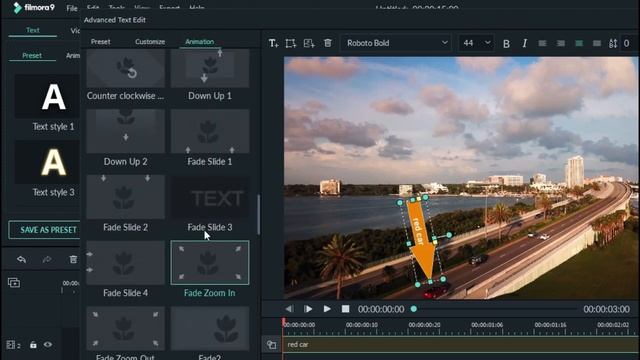Delete selected text element in toolbar
This screenshot has height=360, width=640.
point(328,43)
